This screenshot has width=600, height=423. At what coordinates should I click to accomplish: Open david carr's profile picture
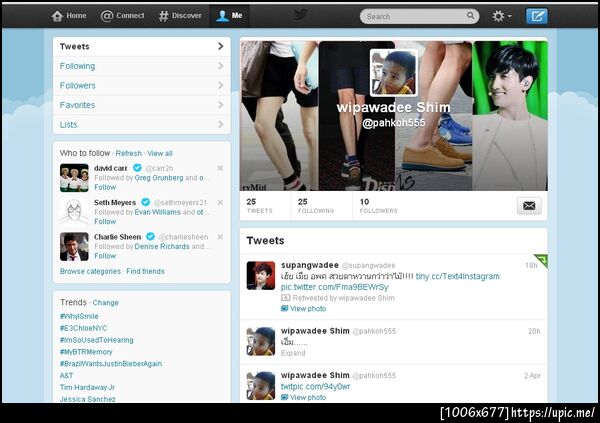tap(74, 178)
